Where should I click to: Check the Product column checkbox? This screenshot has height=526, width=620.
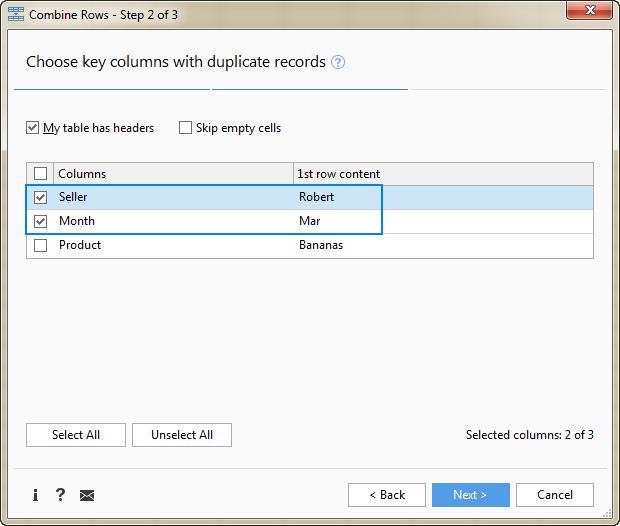click(40, 245)
